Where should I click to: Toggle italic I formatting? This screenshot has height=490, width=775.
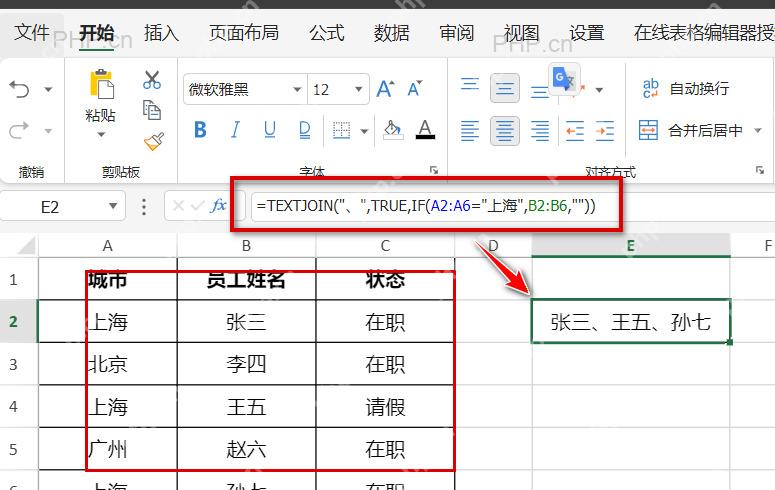pyautogui.click(x=235, y=130)
